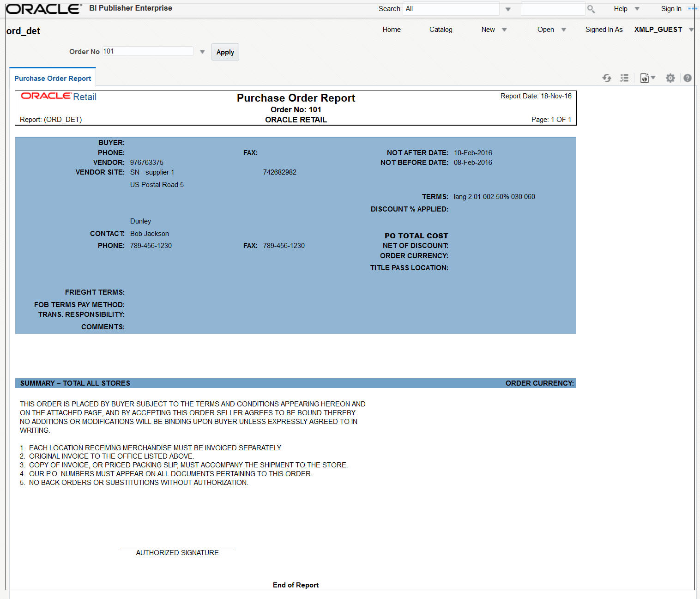The width and height of the screenshot is (700, 599).
Task: Click the Oracle logo in the header
Action: coord(43,9)
